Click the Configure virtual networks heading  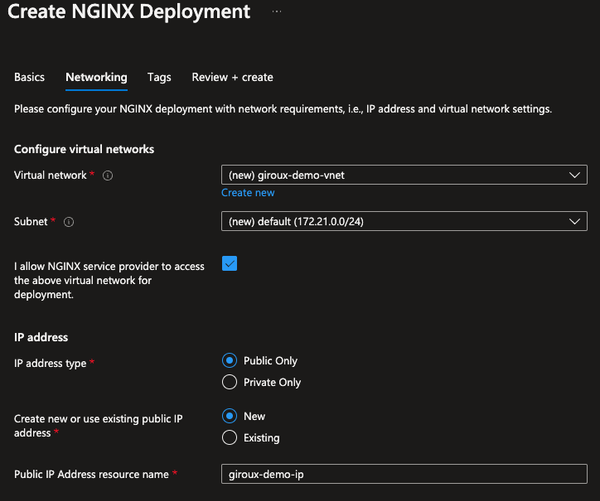[x=84, y=149]
